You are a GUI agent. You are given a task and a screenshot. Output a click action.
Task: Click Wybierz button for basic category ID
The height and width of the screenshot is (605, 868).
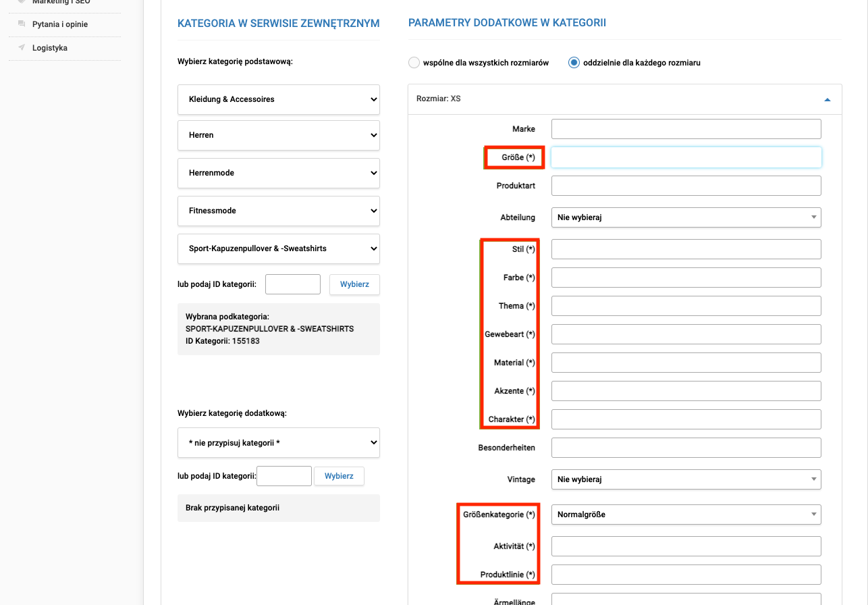pos(354,284)
